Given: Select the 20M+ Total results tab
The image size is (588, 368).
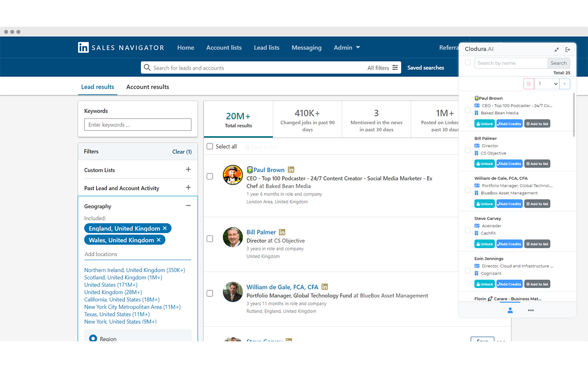Looking at the screenshot, I should tap(238, 120).
